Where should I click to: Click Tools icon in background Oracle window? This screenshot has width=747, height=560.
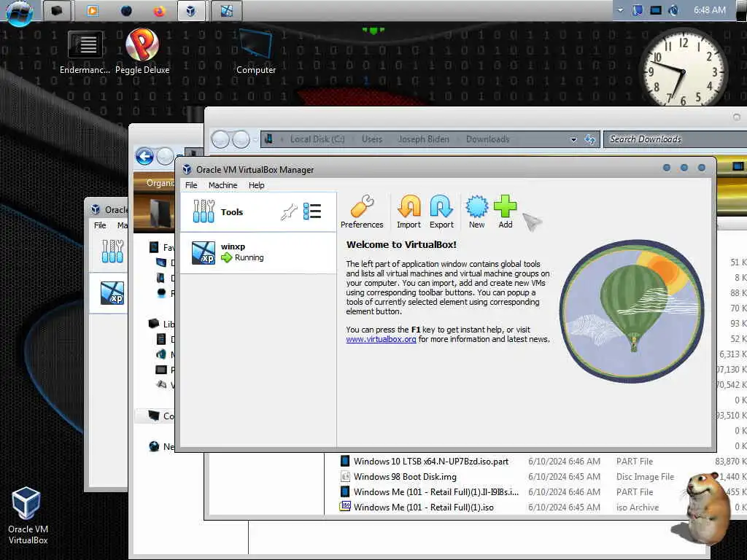click(112, 251)
